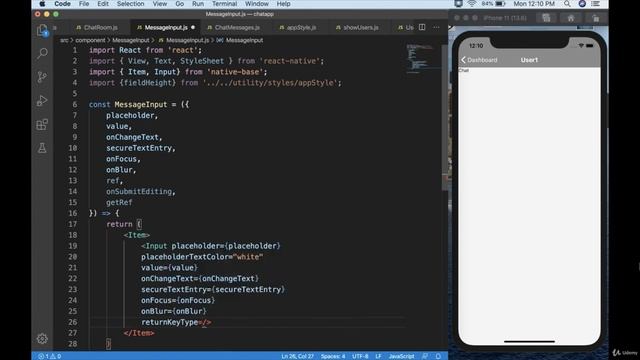This screenshot has width=640, height=360.
Task: Switch to the MessageInput.js tab
Action: [166, 27]
